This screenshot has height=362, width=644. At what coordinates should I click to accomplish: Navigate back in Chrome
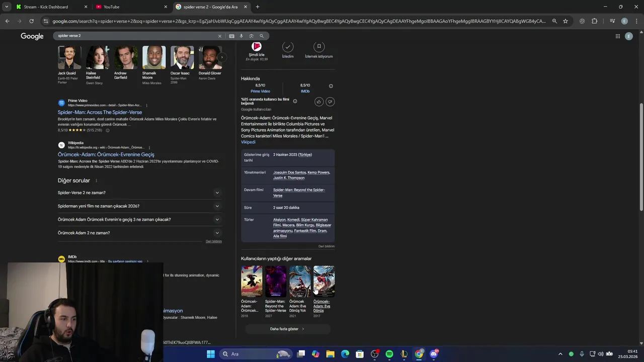click(x=7, y=21)
